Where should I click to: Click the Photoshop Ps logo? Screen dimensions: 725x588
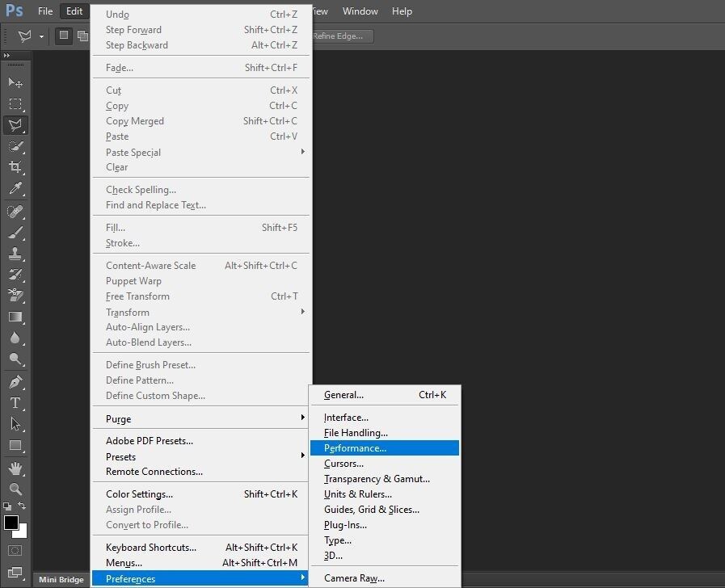[x=15, y=10]
